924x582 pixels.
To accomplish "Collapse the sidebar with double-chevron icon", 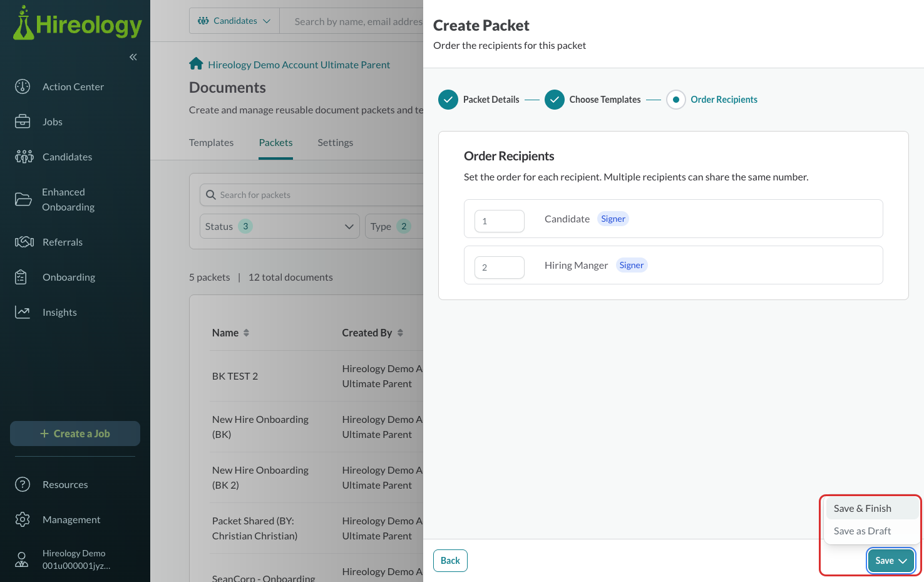I will (x=133, y=57).
